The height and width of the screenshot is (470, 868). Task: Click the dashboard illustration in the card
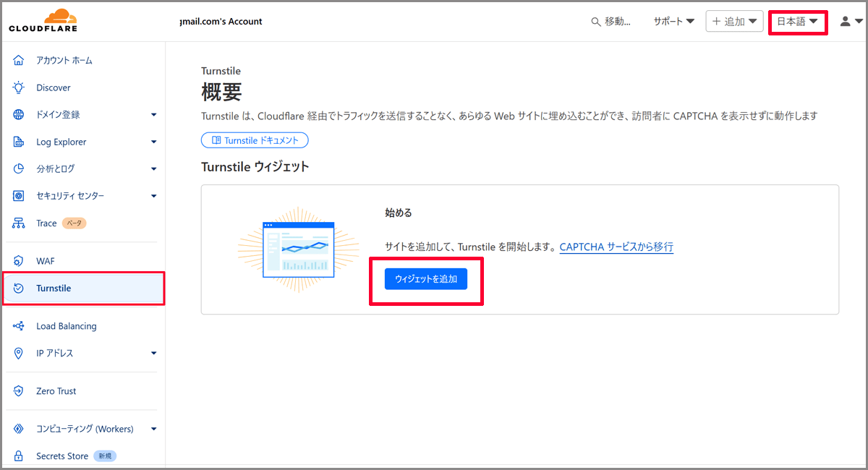[x=298, y=249]
